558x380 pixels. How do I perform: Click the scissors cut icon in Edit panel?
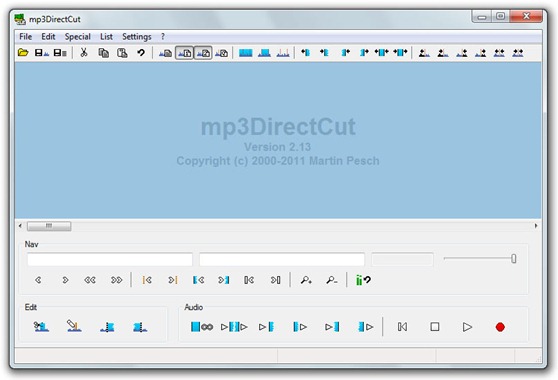[x=41, y=326]
